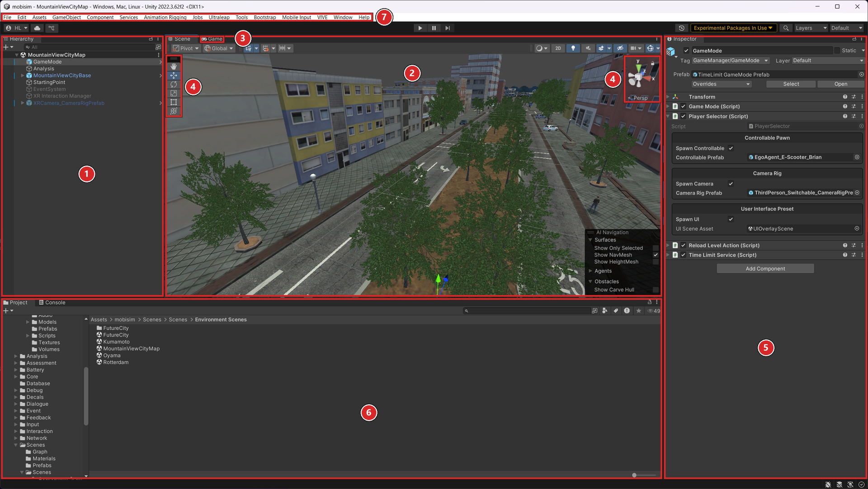Image resolution: width=868 pixels, height=489 pixels.
Task: Expand the Analysis folder in Project
Action: pyautogui.click(x=16, y=356)
